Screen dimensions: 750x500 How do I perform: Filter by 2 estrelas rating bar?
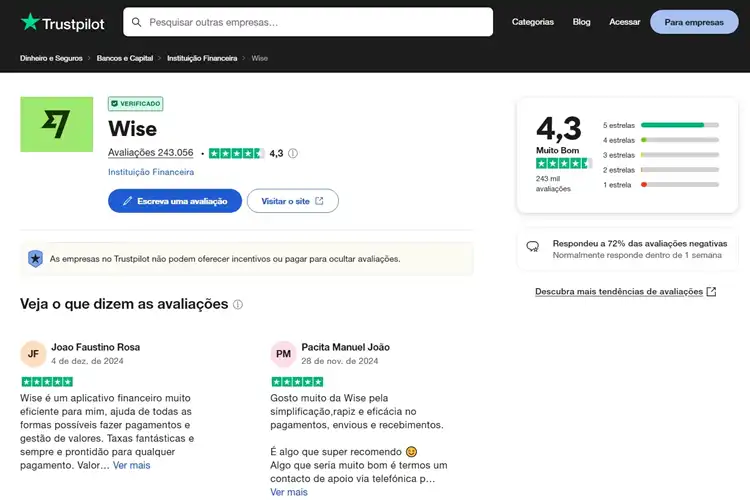click(x=661, y=169)
